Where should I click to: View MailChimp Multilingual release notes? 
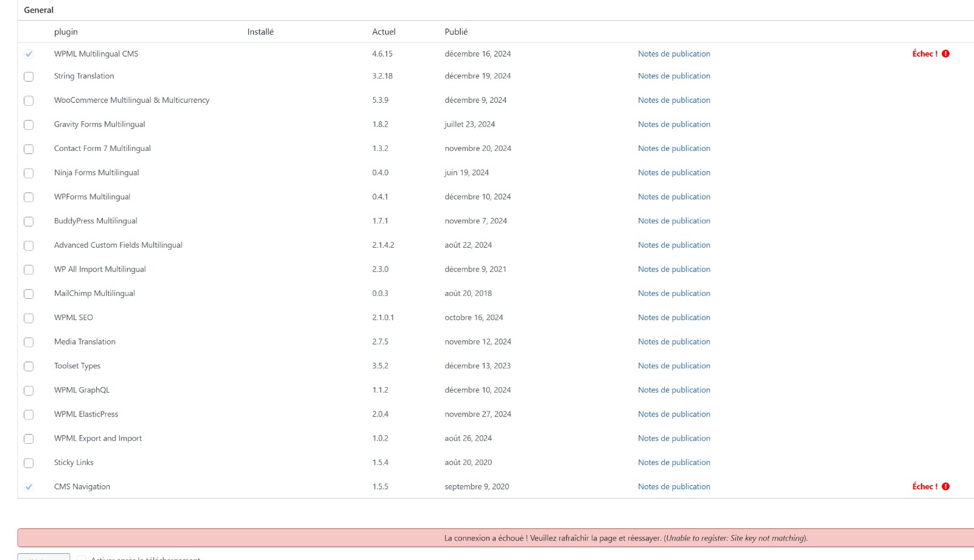click(674, 293)
